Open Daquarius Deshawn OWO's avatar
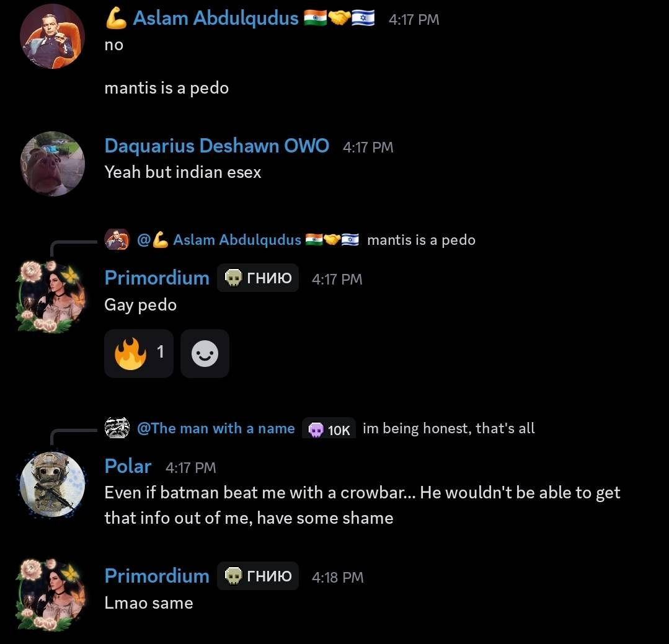The width and height of the screenshot is (669, 644). [52, 164]
